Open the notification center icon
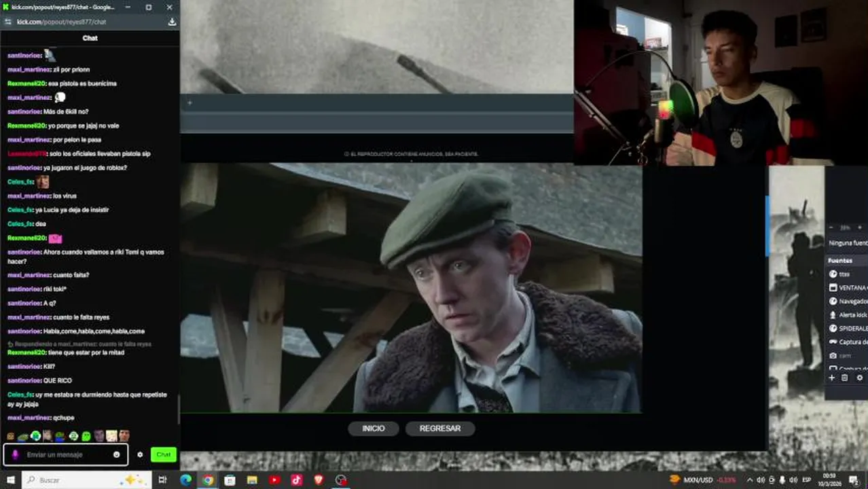The width and height of the screenshot is (868, 489). pos(853,480)
